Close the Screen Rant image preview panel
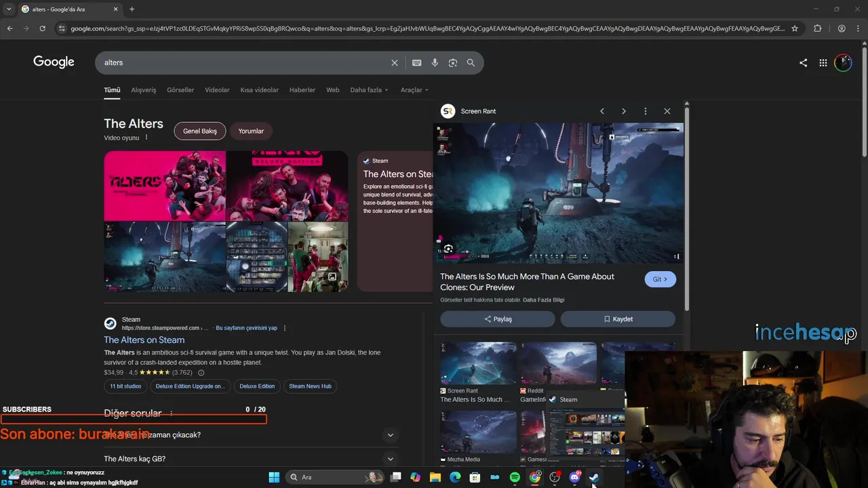Image resolution: width=868 pixels, height=488 pixels. 667,111
